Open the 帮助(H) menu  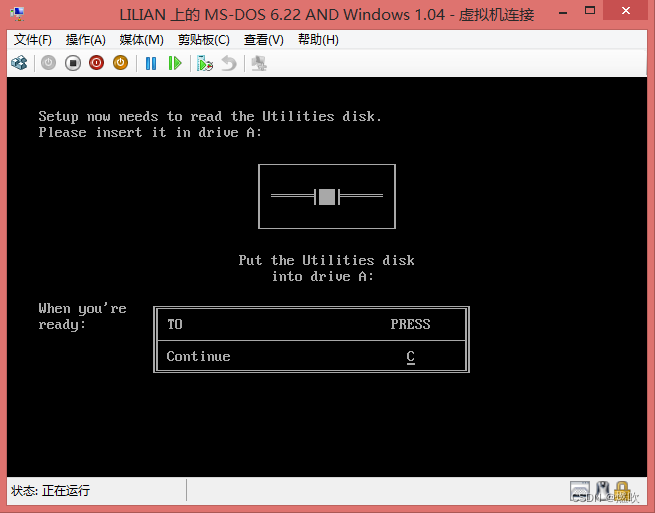point(318,40)
